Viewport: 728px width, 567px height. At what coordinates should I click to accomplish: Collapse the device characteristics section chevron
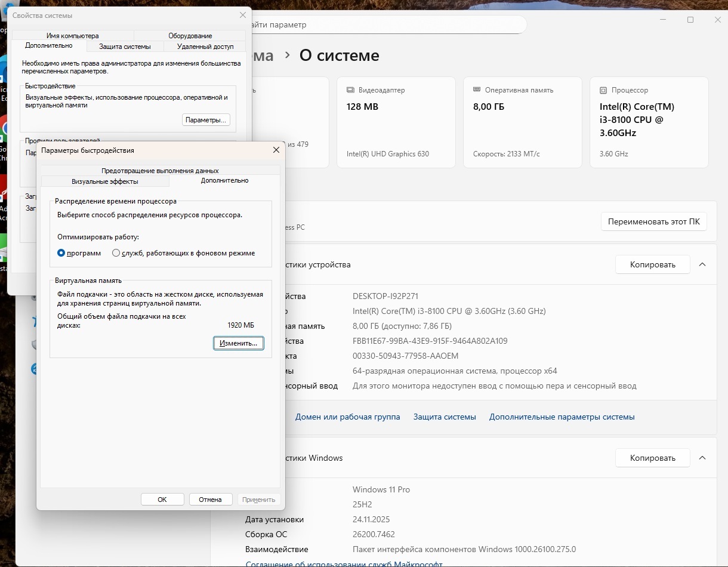pyautogui.click(x=702, y=264)
